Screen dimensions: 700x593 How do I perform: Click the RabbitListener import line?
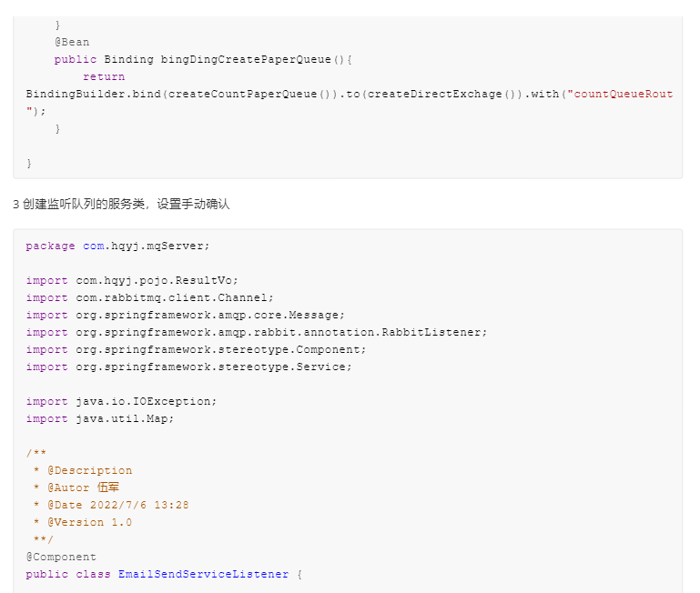click(x=256, y=332)
